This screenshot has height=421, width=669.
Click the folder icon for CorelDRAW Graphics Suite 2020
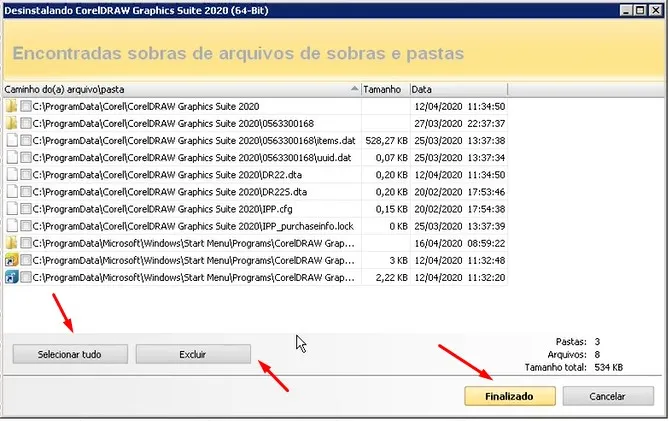click(11, 106)
